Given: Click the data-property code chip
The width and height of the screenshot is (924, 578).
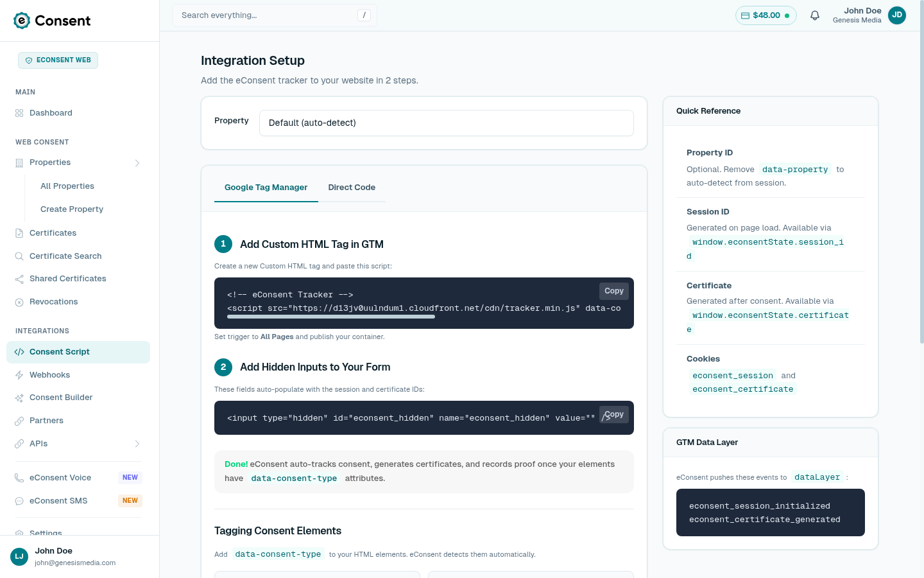Looking at the screenshot, I should pos(795,170).
